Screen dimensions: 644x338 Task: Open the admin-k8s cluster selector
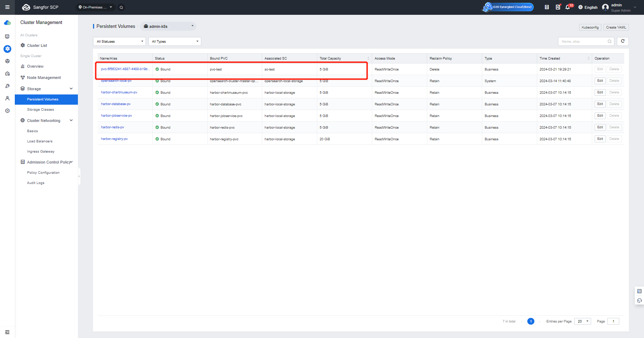168,26
